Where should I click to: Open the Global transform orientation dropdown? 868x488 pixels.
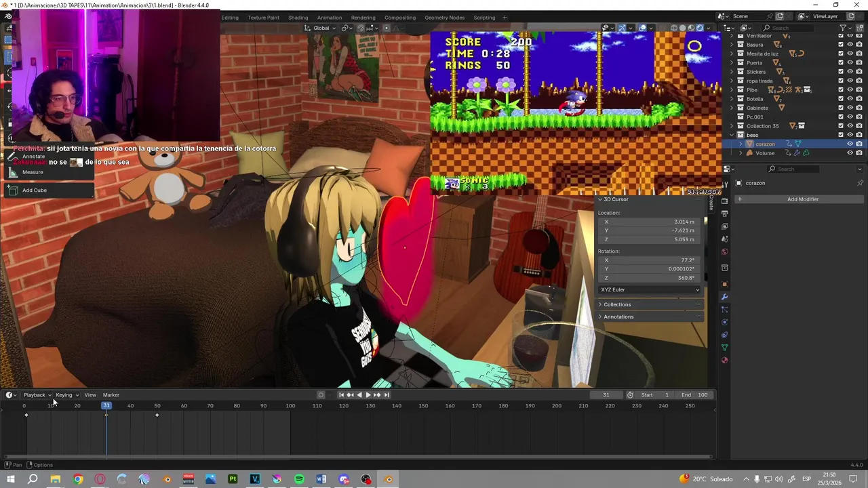(321, 28)
